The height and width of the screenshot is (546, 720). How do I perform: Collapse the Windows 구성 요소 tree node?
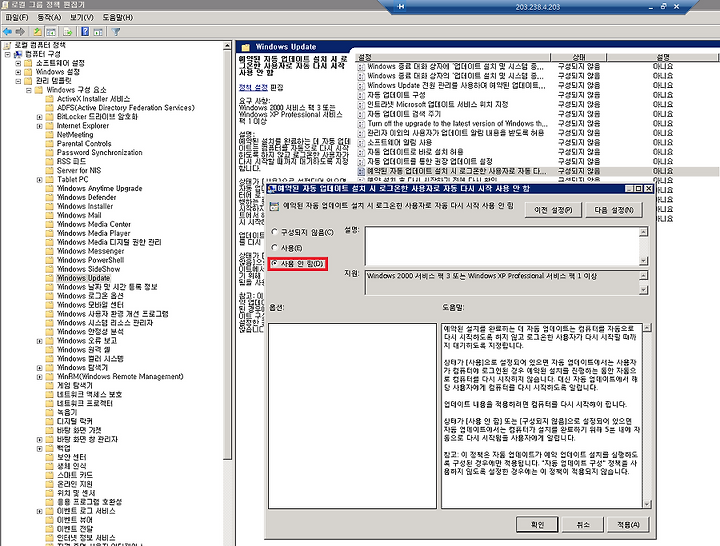tap(28, 90)
